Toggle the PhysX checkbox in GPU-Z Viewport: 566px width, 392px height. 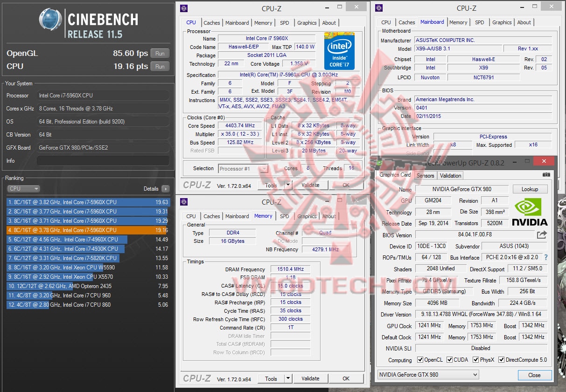point(476,359)
